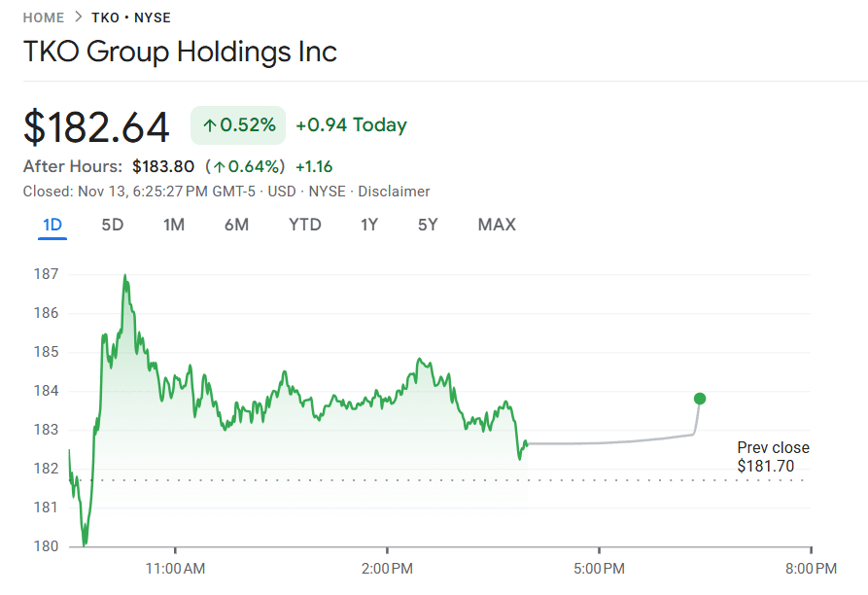Click the current price $182.64
868x595 pixels.
coord(93,123)
